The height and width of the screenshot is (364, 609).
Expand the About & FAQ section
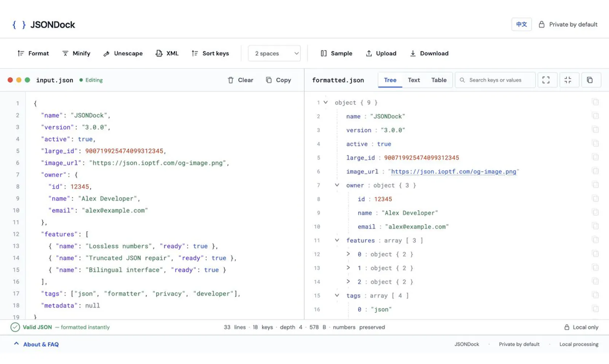click(37, 344)
